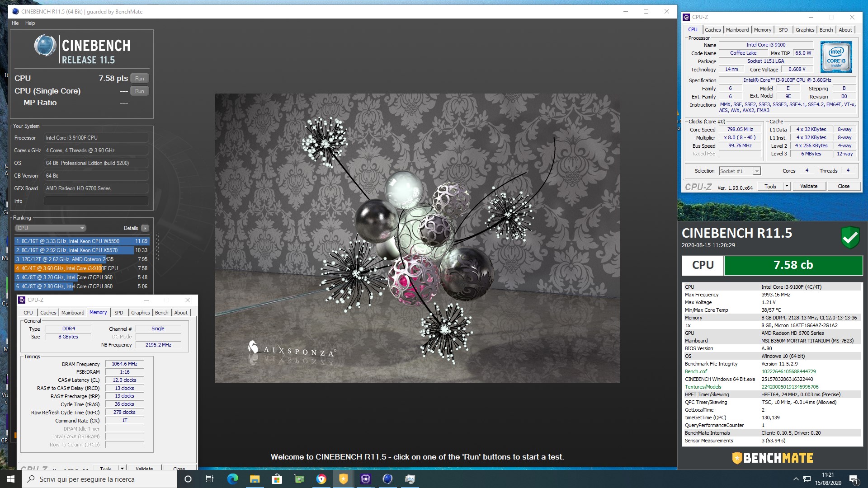Switch to SPD tab in top CPU-Z window
The height and width of the screenshot is (488, 868).
(783, 30)
